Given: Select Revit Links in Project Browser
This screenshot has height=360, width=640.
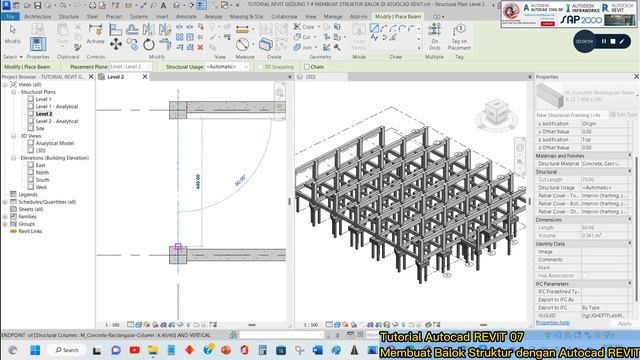Looking at the screenshot, I should pyautogui.click(x=30, y=231).
